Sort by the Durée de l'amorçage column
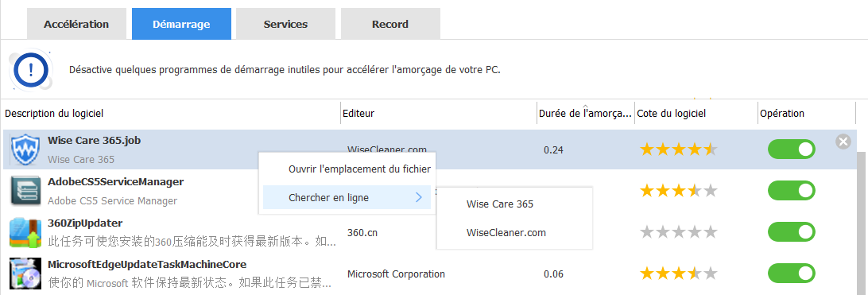The image size is (868, 295). [x=585, y=114]
